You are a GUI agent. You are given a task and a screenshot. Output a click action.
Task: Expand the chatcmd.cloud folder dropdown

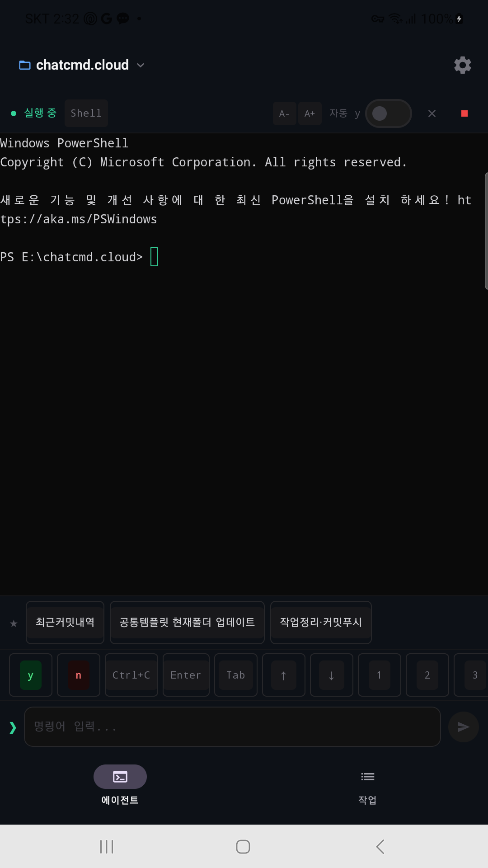(x=141, y=65)
